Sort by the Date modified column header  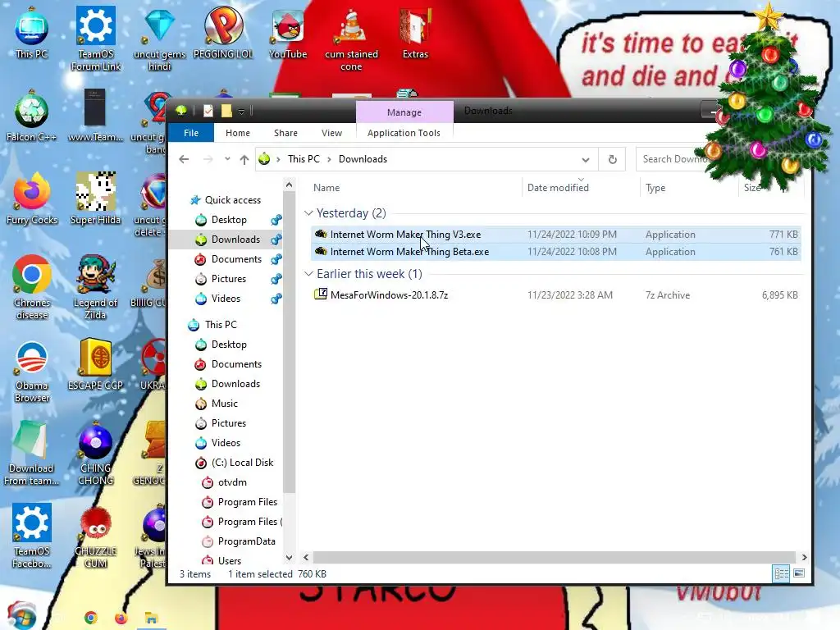558,188
